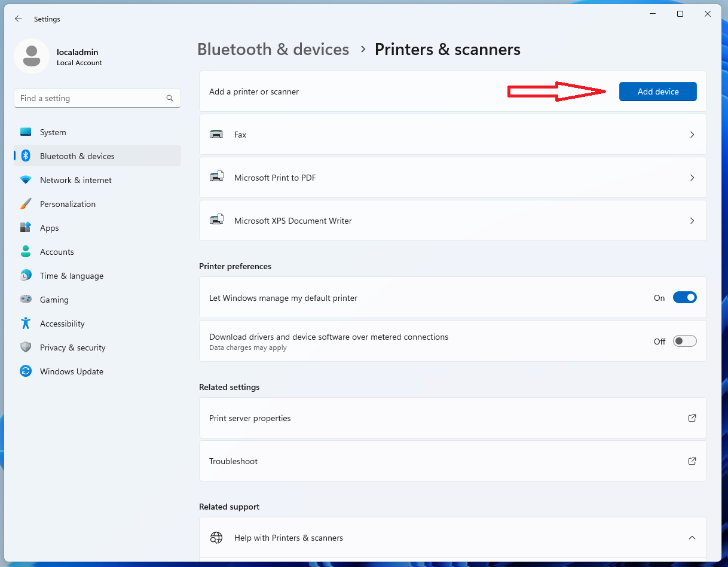Image resolution: width=728 pixels, height=567 pixels.
Task: Open Gaming via its controller icon
Action: click(26, 300)
